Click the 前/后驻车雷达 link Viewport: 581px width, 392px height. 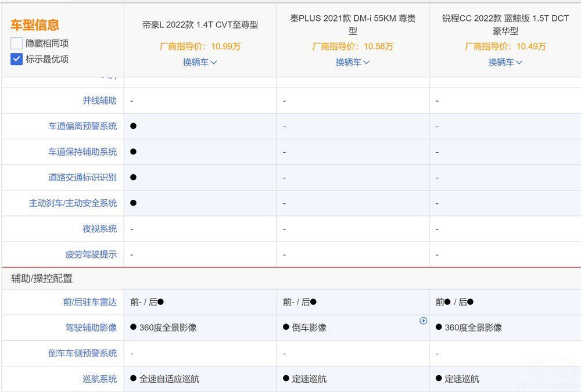pyautogui.click(x=90, y=302)
